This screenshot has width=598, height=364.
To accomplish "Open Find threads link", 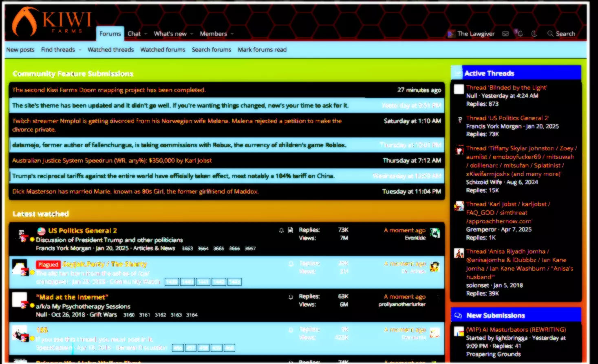I will 58,50.
